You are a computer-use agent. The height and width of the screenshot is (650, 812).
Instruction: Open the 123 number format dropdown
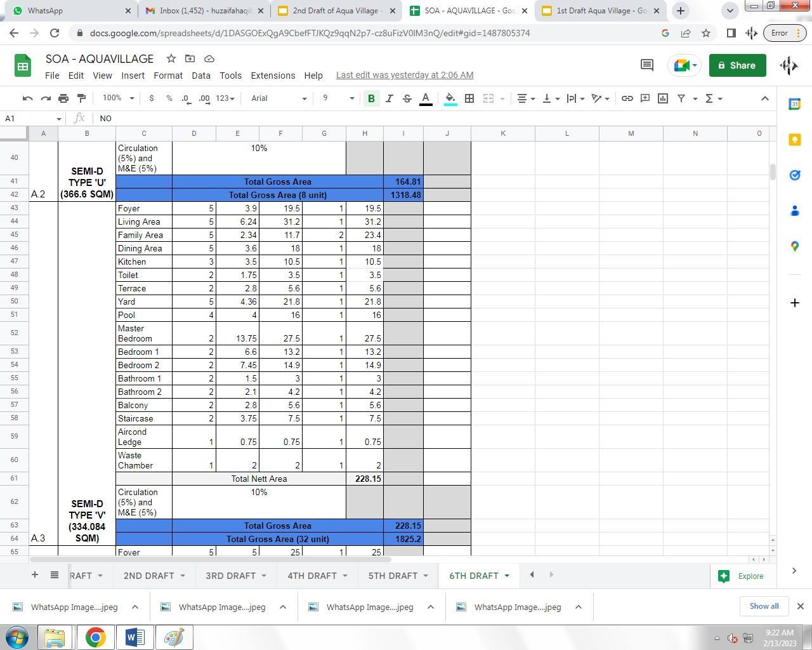point(225,98)
